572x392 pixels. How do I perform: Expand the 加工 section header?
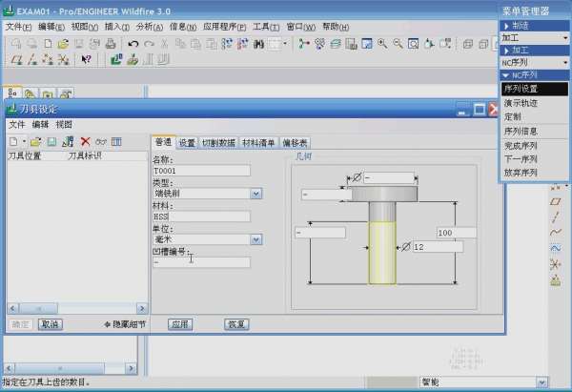(534, 50)
